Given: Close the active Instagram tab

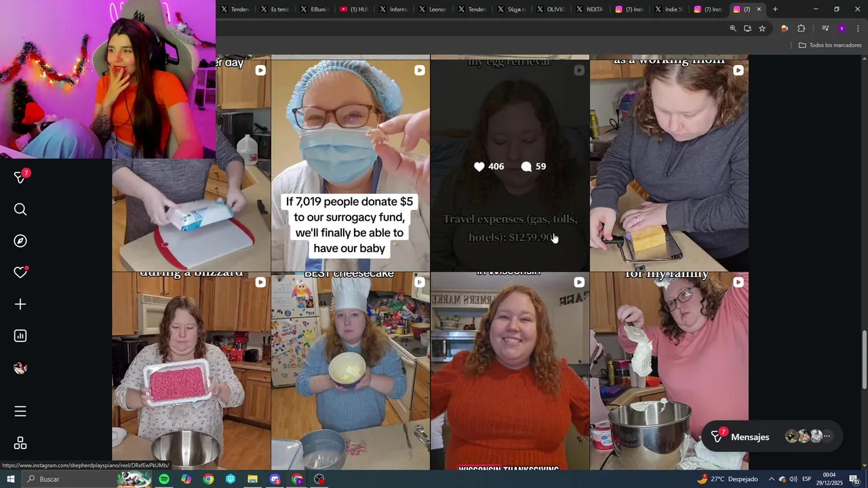Looking at the screenshot, I should tap(759, 9).
